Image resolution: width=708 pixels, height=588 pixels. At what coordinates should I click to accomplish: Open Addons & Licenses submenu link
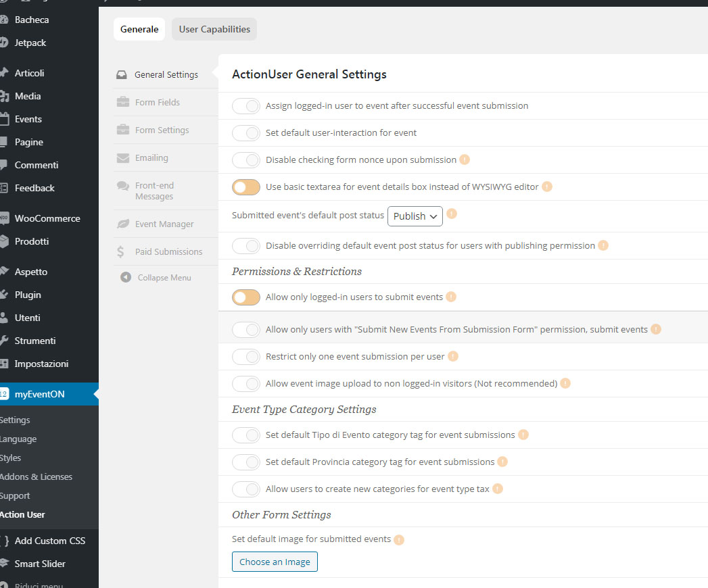click(36, 476)
